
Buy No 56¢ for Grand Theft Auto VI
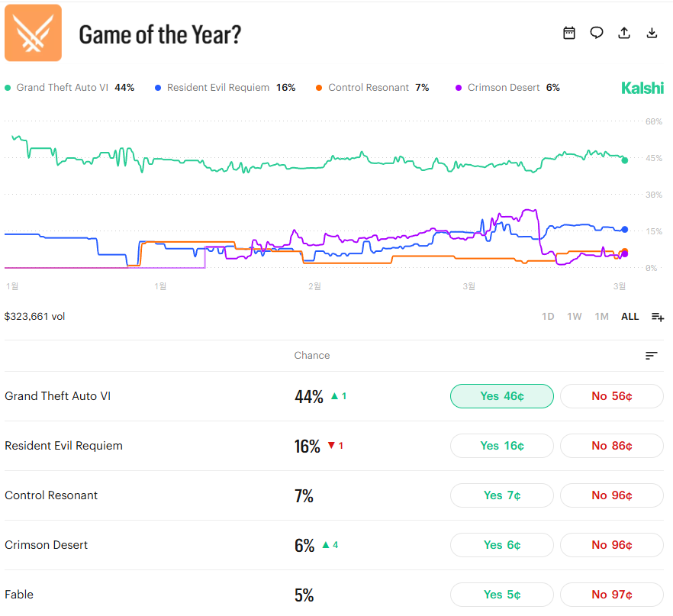[611, 396]
